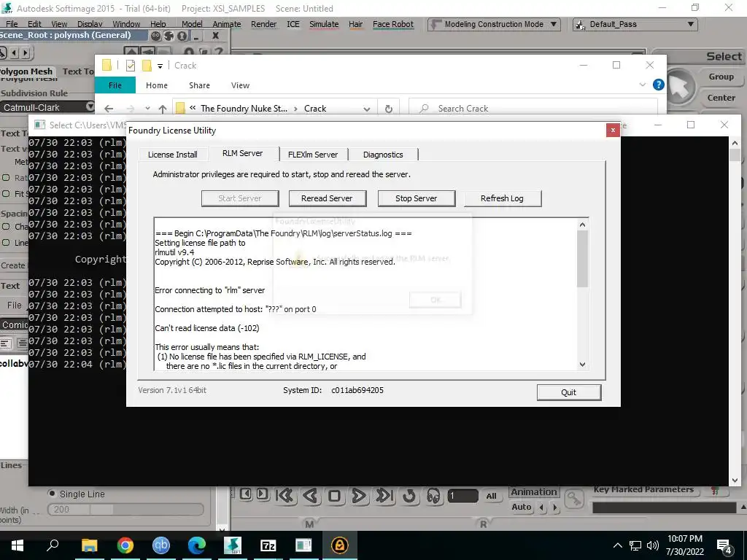Screen dimensions: 747x560
Task: Click the keyhole lock icon in polymsh title bar
Action: (182, 36)
